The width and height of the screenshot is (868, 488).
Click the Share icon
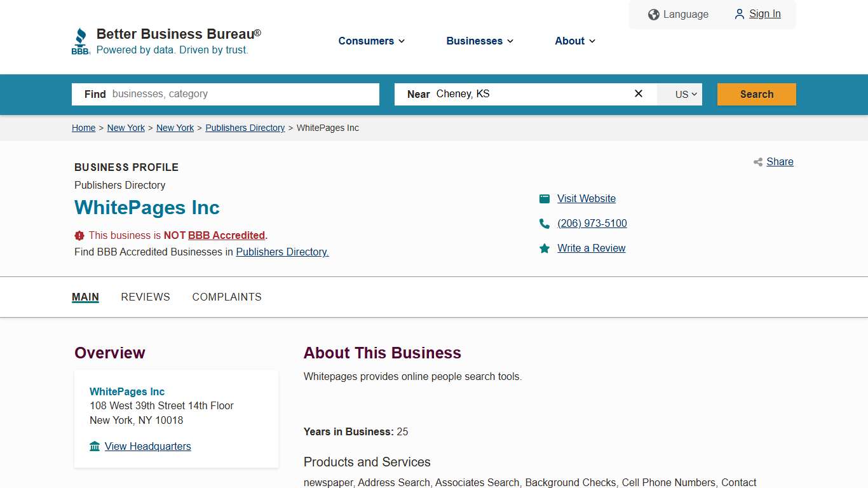click(757, 162)
